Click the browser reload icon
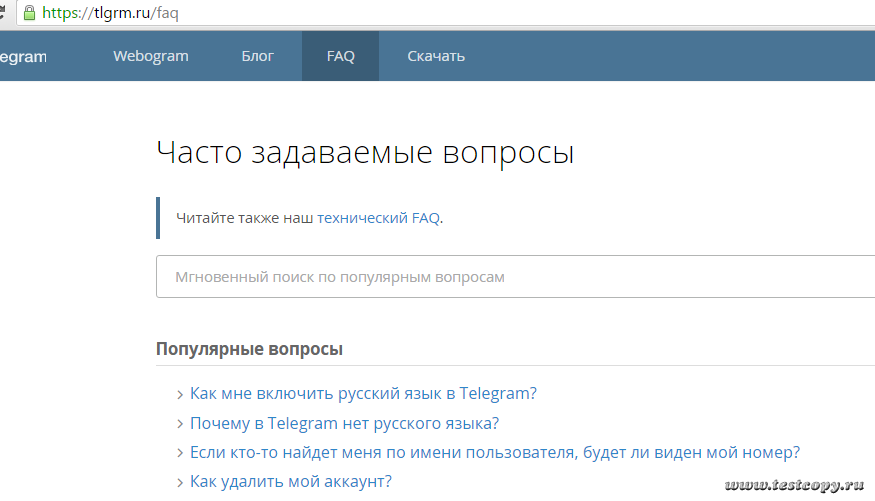Viewport: 875px width, 501px height. (x=5, y=14)
